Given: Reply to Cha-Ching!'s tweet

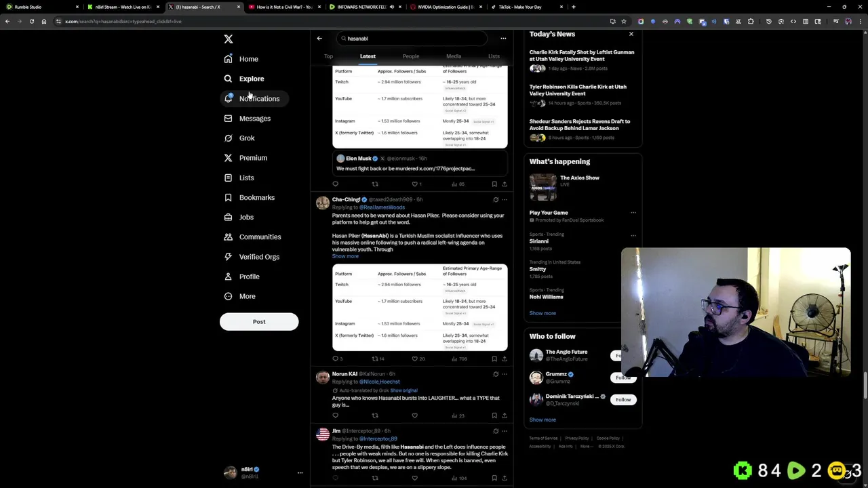Looking at the screenshot, I should (x=336, y=359).
